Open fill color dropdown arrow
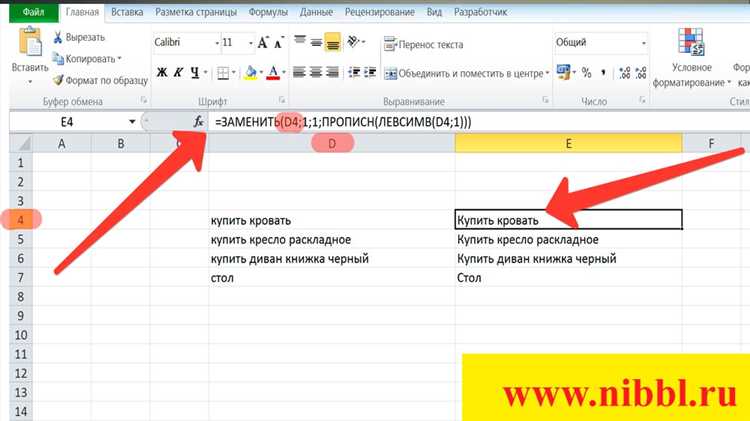 261,73
